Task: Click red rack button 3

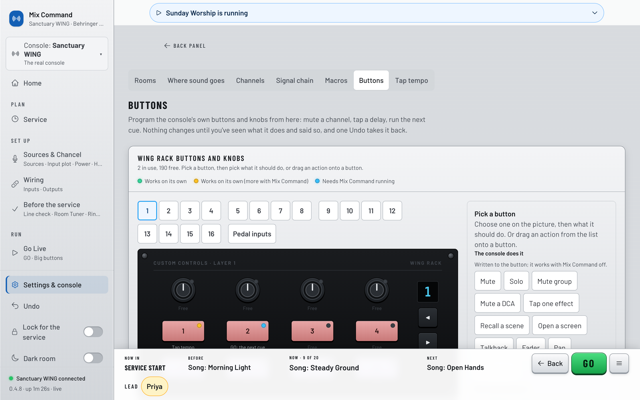Action: pyautogui.click(x=312, y=331)
